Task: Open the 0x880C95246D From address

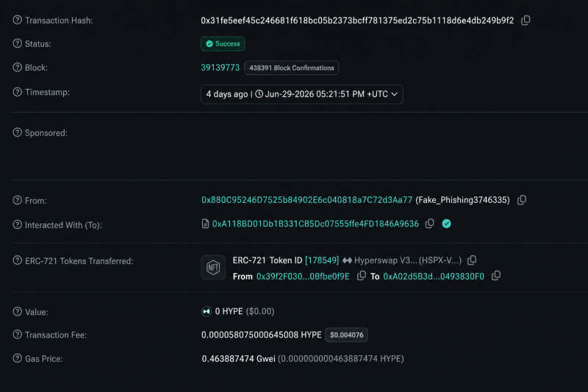Action: click(306, 200)
